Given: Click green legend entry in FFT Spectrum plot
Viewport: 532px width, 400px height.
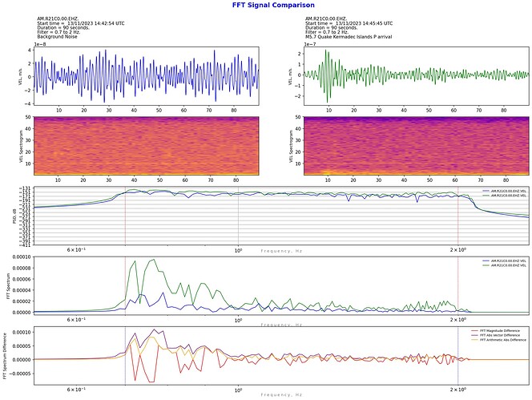Looking at the screenshot, I should point(505,265).
